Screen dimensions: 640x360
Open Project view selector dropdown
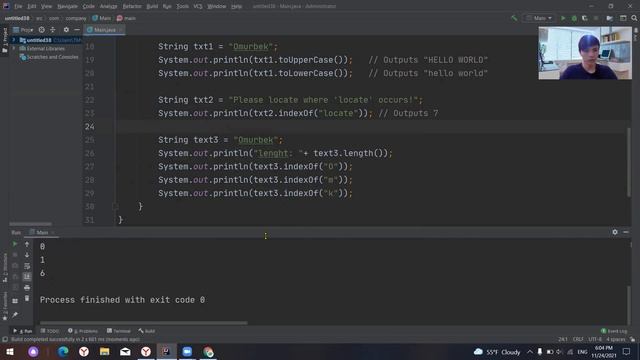click(23, 30)
